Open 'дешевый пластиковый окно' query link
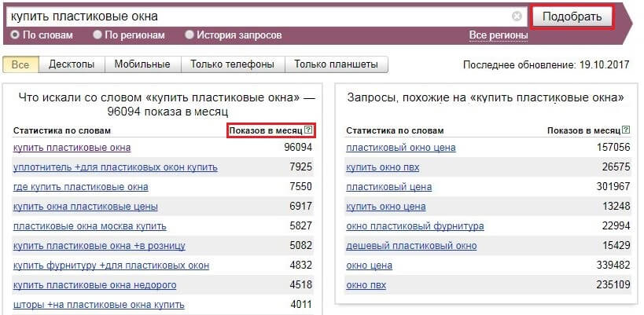 [411, 246]
